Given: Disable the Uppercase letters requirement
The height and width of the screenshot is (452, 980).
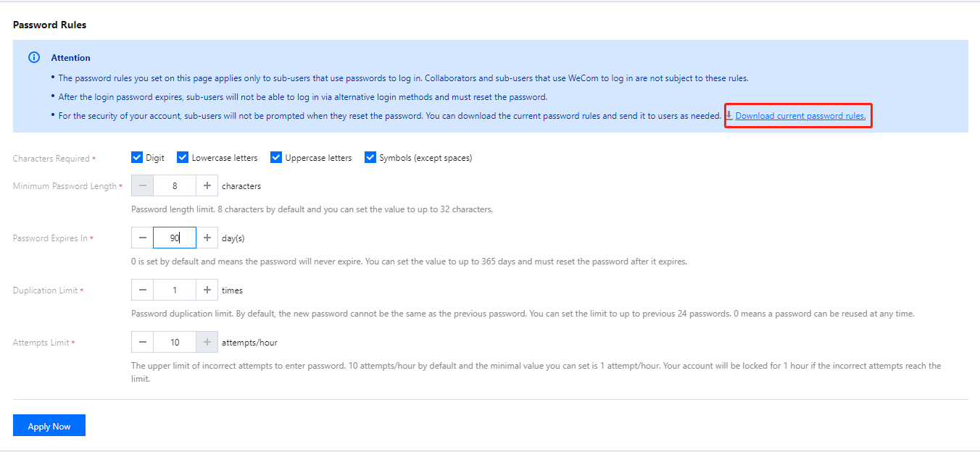Looking at the screenshot, I should pos(275,157).
